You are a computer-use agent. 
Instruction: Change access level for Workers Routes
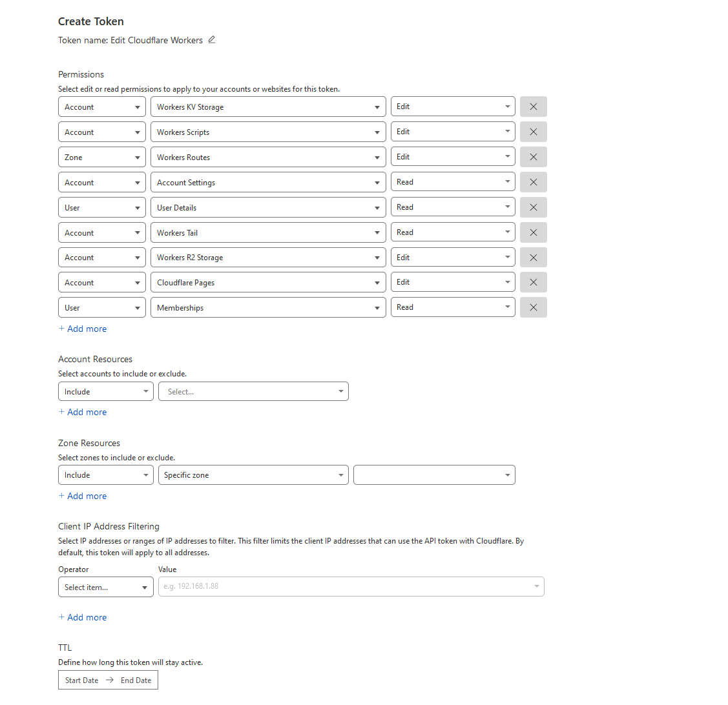point(453,156)
